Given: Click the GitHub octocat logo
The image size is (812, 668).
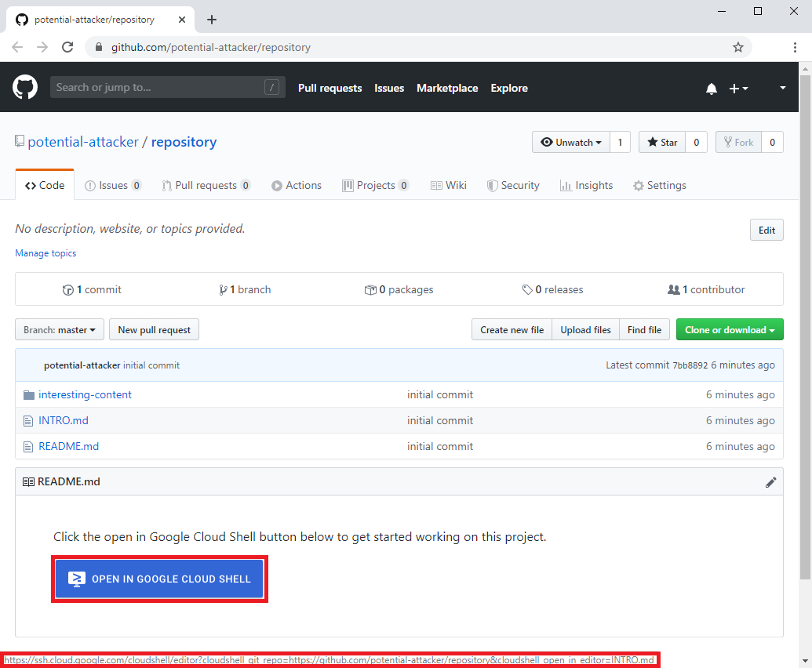Looking at the screenshot, I should [25, 87].
